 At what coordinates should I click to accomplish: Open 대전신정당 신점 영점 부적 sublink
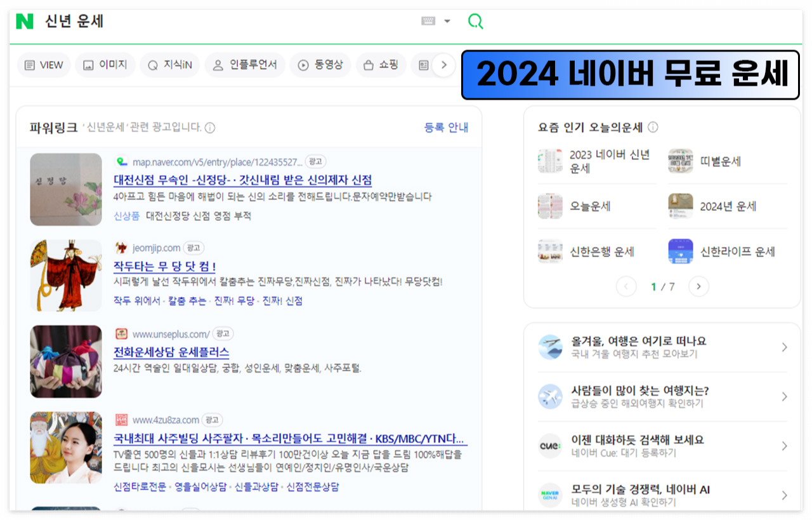coord(199,216)
